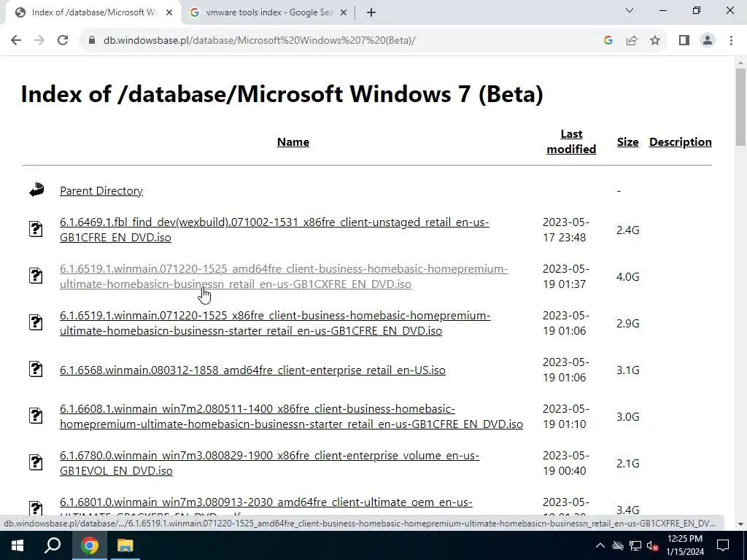Screen dimensions: 747x560
Task: Click the Chrome taskbar icon
Action: coord(89,545)
